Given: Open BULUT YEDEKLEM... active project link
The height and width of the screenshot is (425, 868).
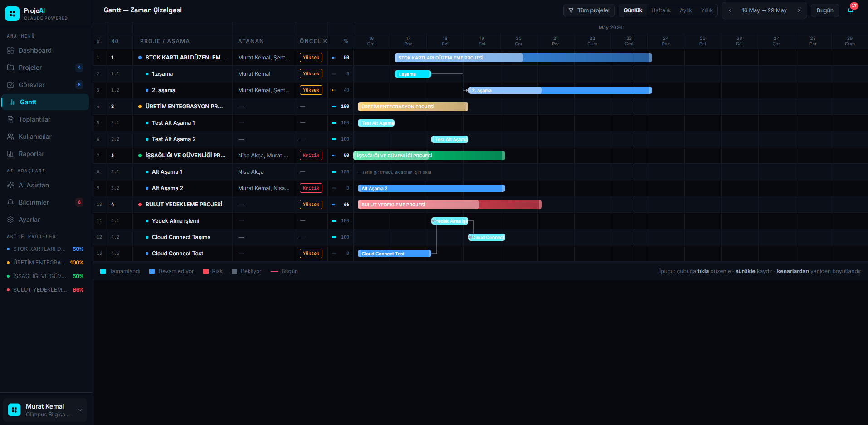Looking at the screenshot, I should click(45, 290).
